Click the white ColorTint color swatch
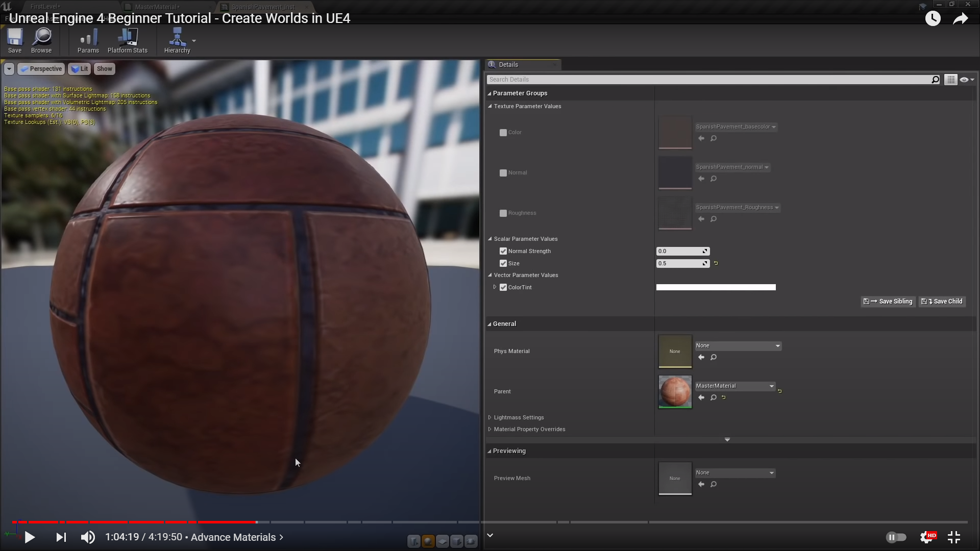 click(716, 287)
